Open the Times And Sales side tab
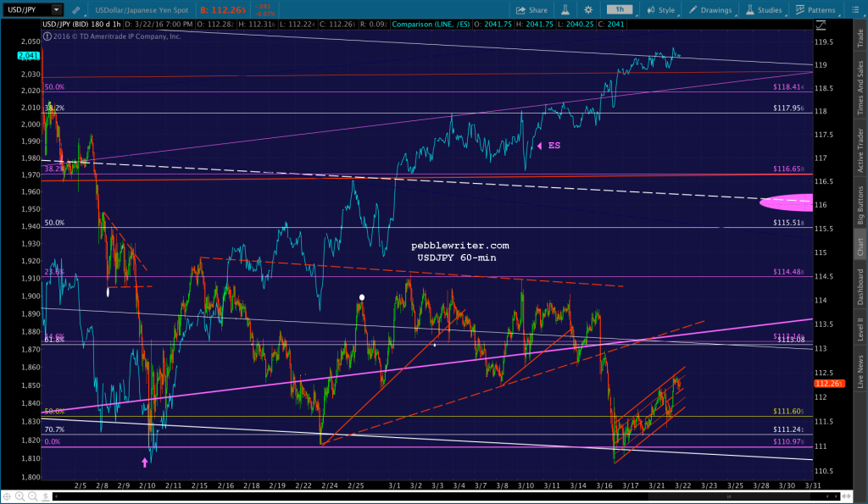868x504 pixels. point(860,87)
